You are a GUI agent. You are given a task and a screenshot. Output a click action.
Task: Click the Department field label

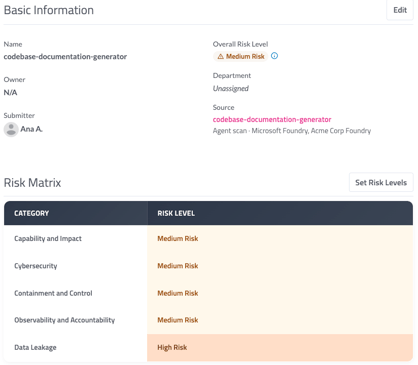(232, 76)
